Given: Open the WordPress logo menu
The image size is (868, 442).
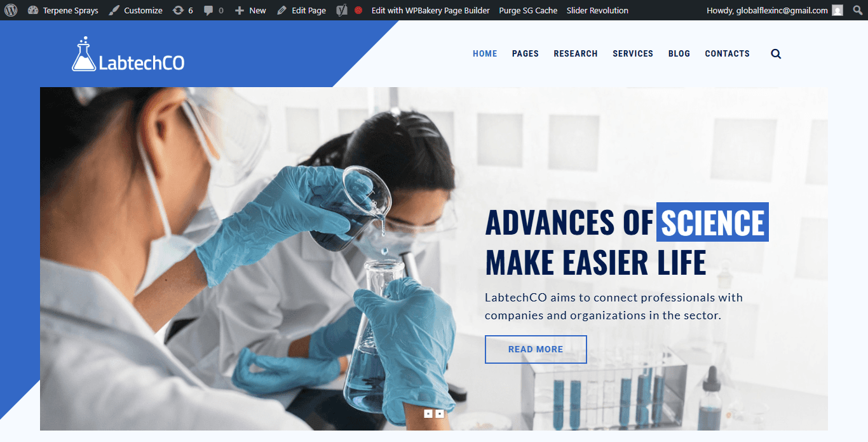Looking at the screenshot, I should [11, 10].
